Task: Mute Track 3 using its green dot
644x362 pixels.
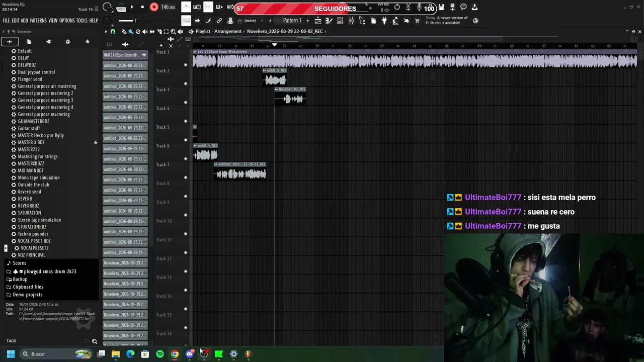Action: 186,103
